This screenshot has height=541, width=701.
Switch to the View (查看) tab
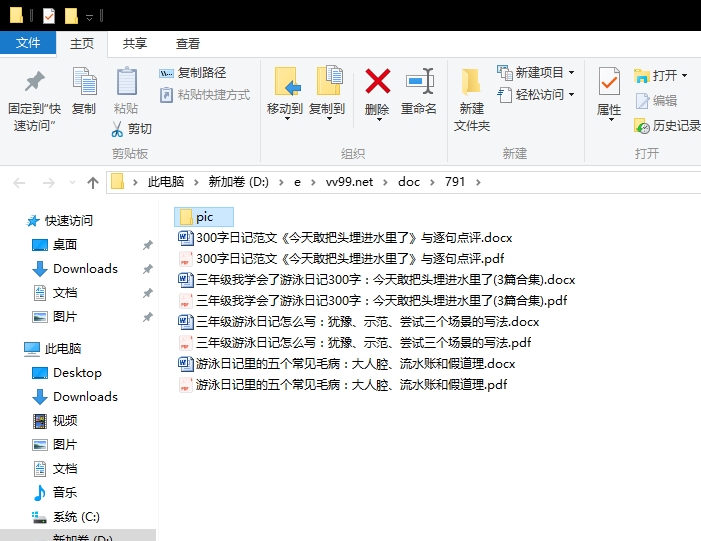click(188, 43)
